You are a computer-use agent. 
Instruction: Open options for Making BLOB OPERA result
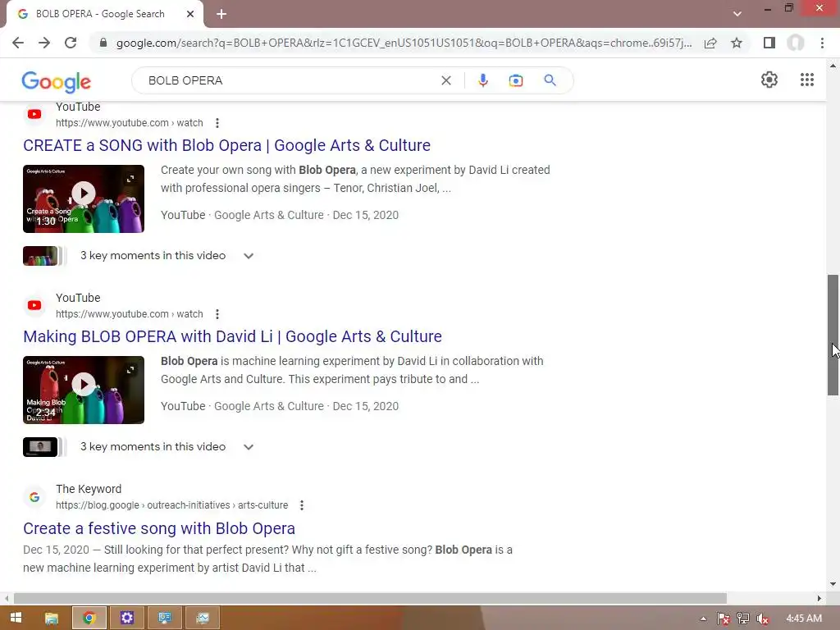point(217,314)
